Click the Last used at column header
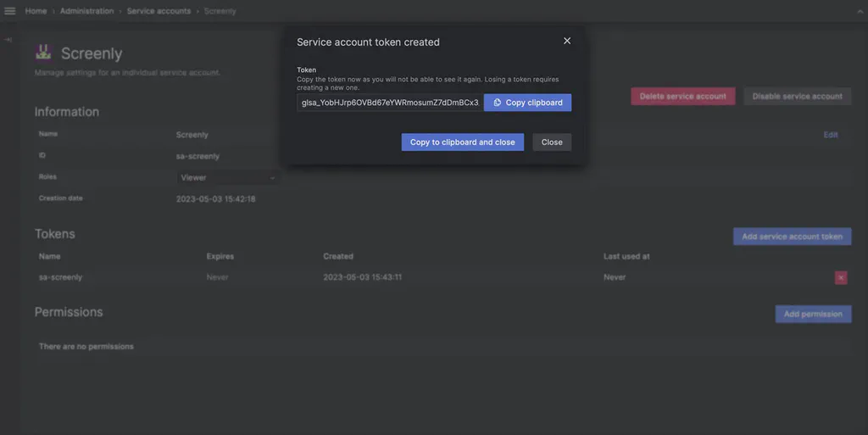The height and width of the screenshot is (435, 868). tap(626, 256)
